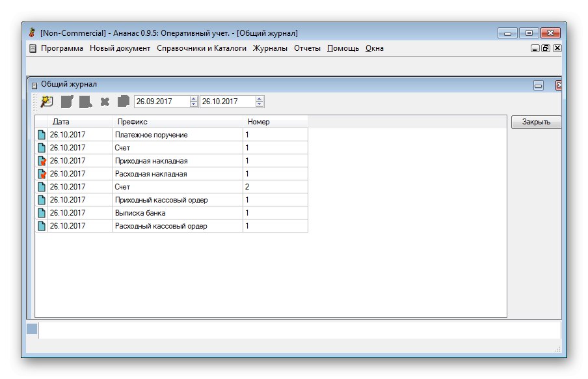Image resolution: width=588 pixels, height=379 pixels.
Task: Minimize the main Ананас window
Action: point(508,33)
